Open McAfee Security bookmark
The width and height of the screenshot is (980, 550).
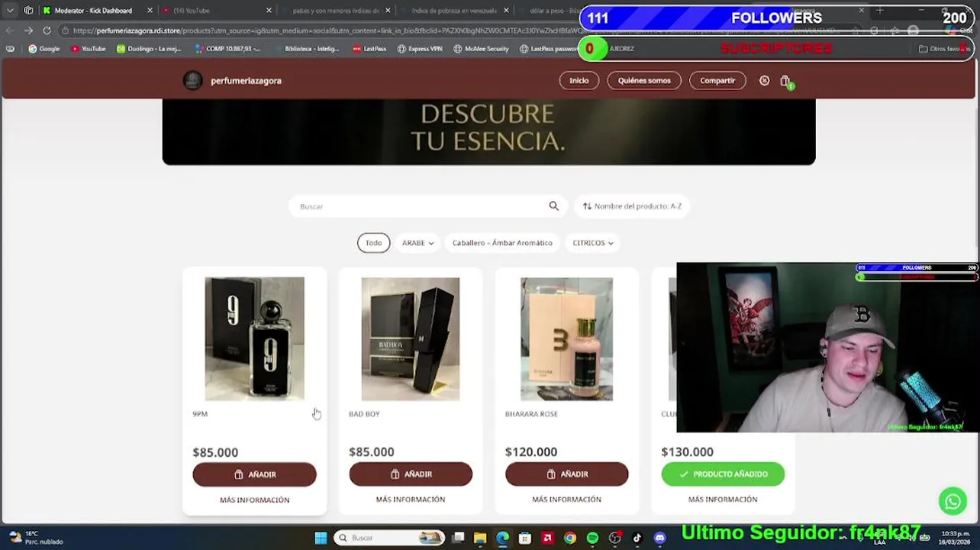tap(481, 49)
